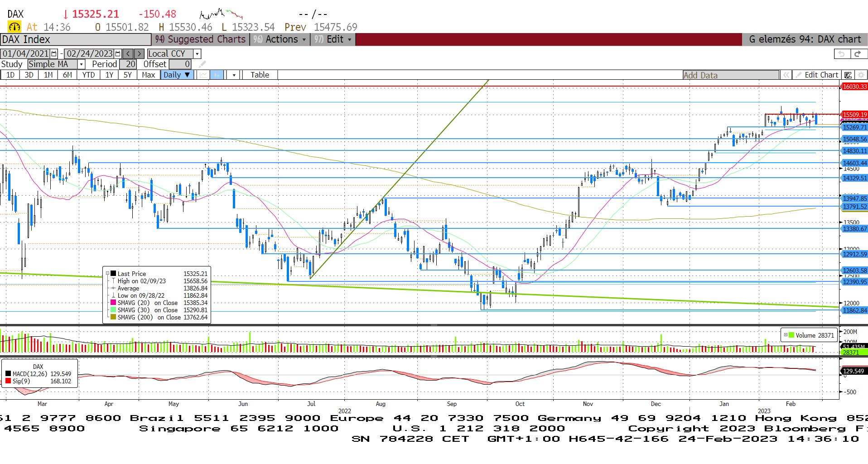Click the Volume green legend swatch

click(791, 335)
